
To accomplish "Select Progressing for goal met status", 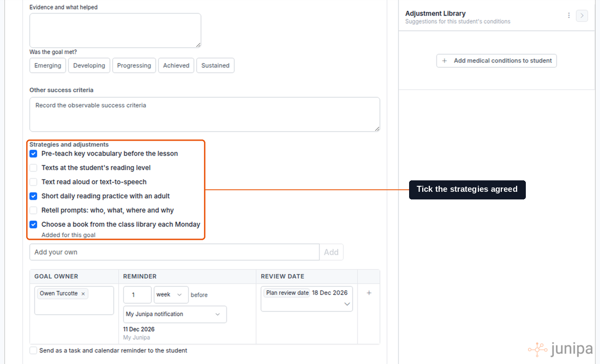I will (x=134, y=65).
